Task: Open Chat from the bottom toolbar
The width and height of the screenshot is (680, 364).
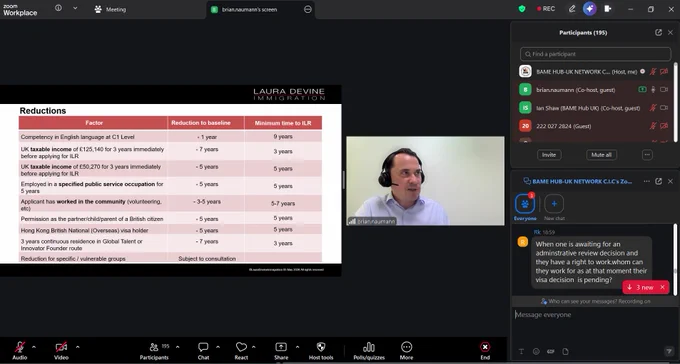Action: (x=203, y=350)
